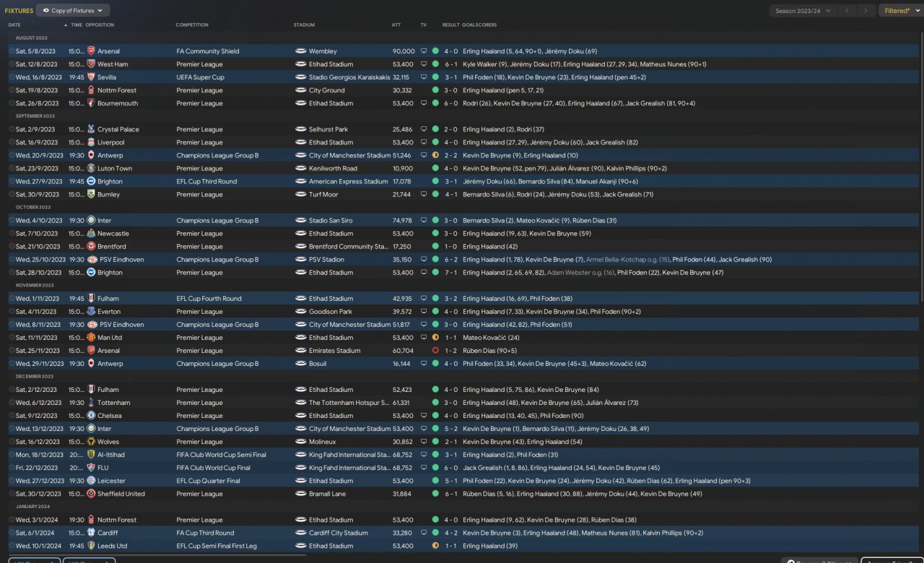Open the Molineux stadium link
The image size is (924, 563).
322,442
